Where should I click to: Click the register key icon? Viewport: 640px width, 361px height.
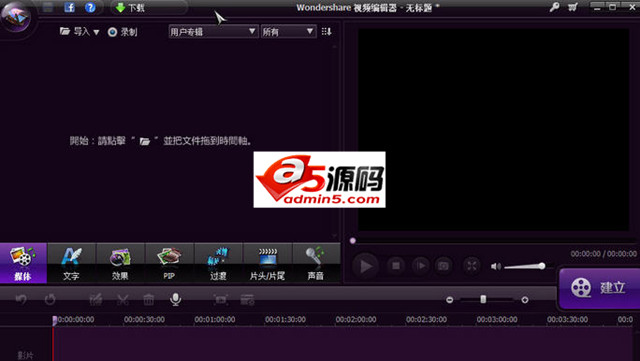554,7
